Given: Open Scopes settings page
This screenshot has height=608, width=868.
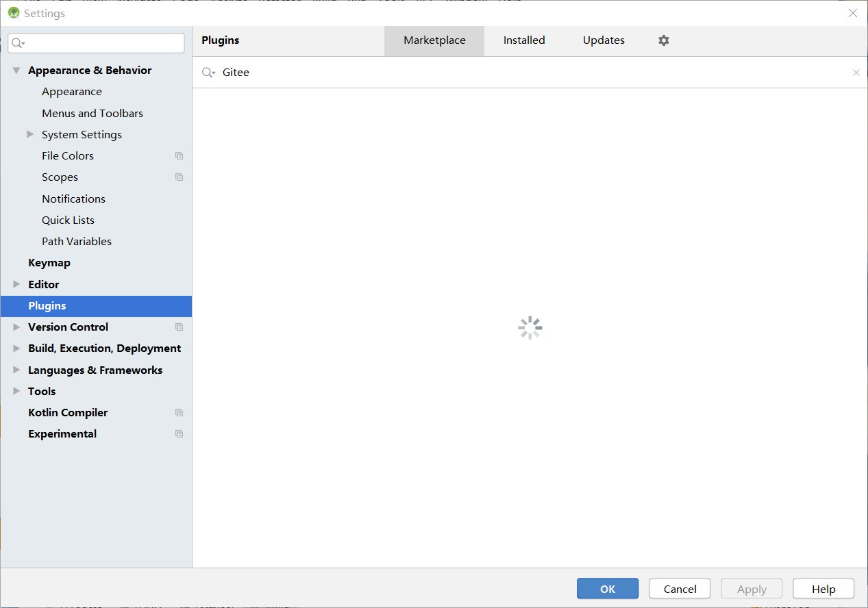Looking at the screenshot, I should [60, 177].
